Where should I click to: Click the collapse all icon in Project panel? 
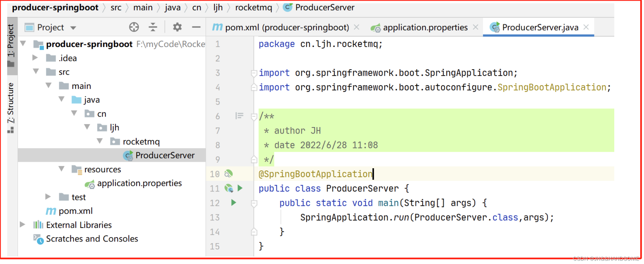point(153,27)
